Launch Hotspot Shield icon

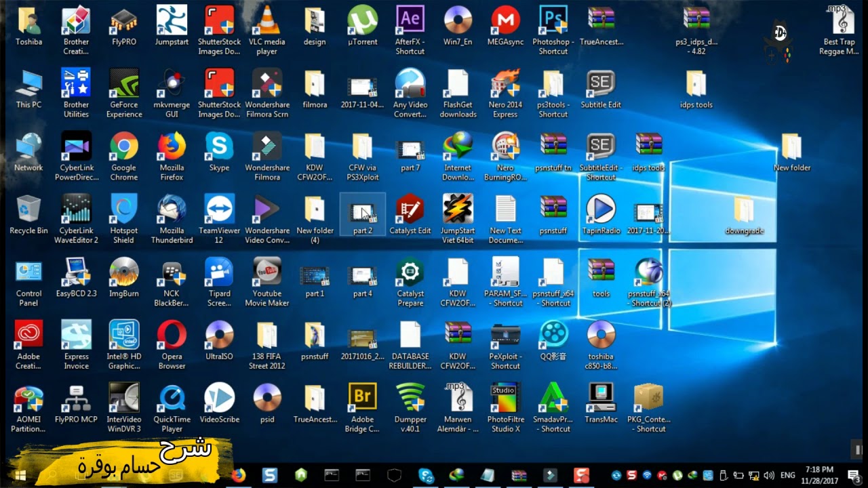[x=124, y=209]
